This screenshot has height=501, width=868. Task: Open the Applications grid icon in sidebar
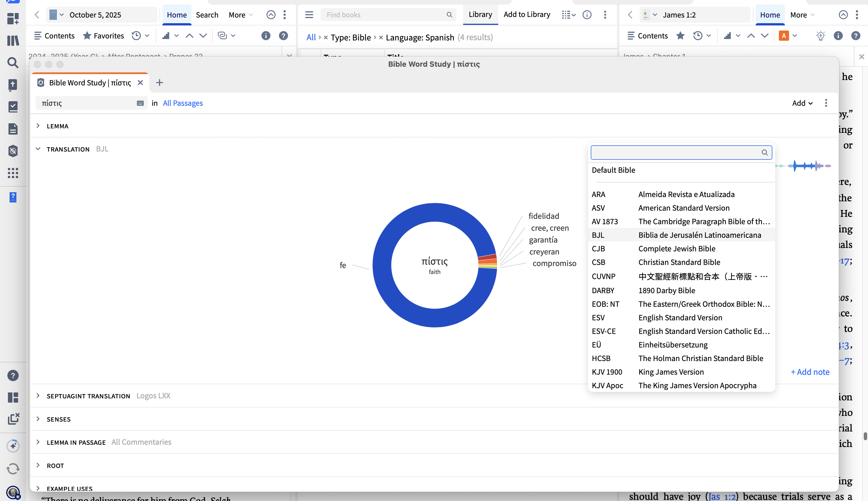point(13,173)
